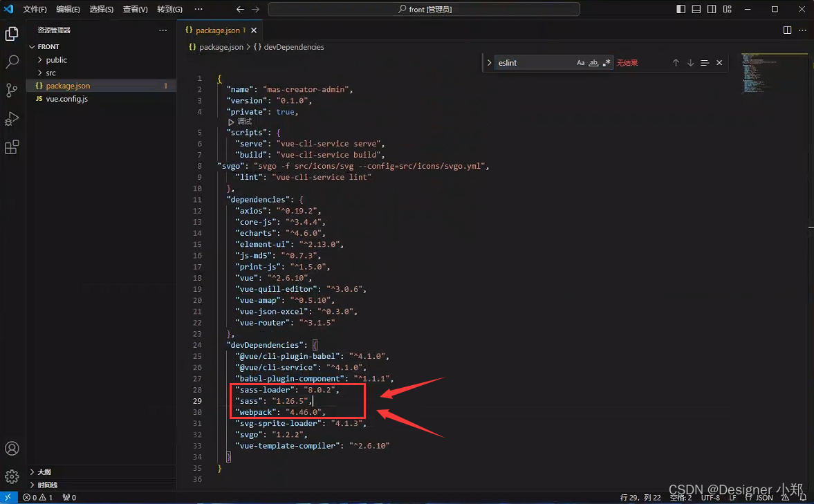The image size is (814, 504).
Task: Open the Search view in activity bar
Action: [12, 62]
